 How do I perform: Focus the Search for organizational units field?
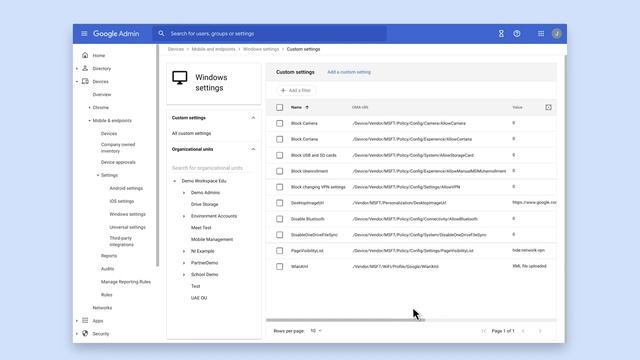(212, 168)
